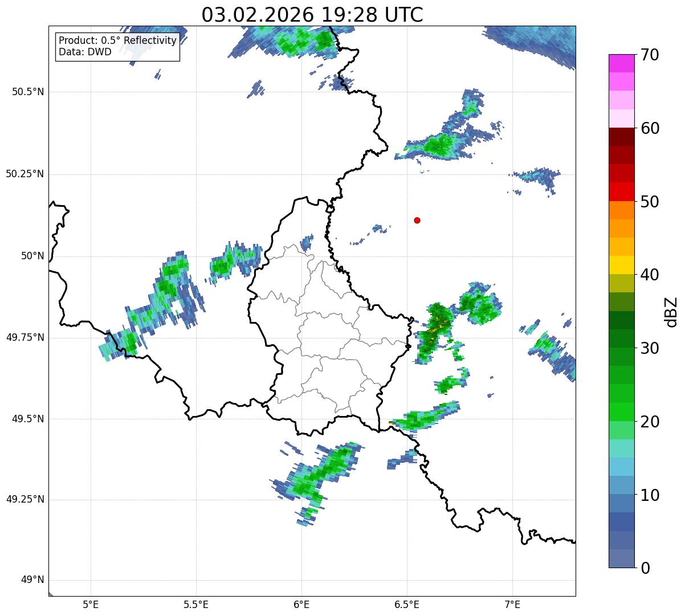Click the orange colorbar segment above 50
This screenshot has width=685, height=616.
coord(621,210)
